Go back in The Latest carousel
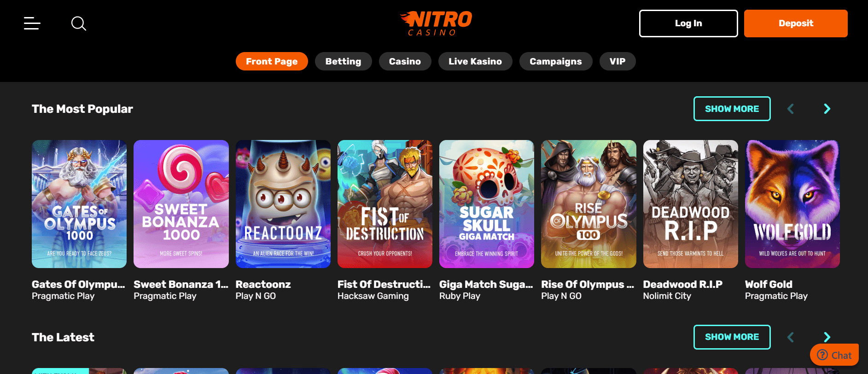 791,337
